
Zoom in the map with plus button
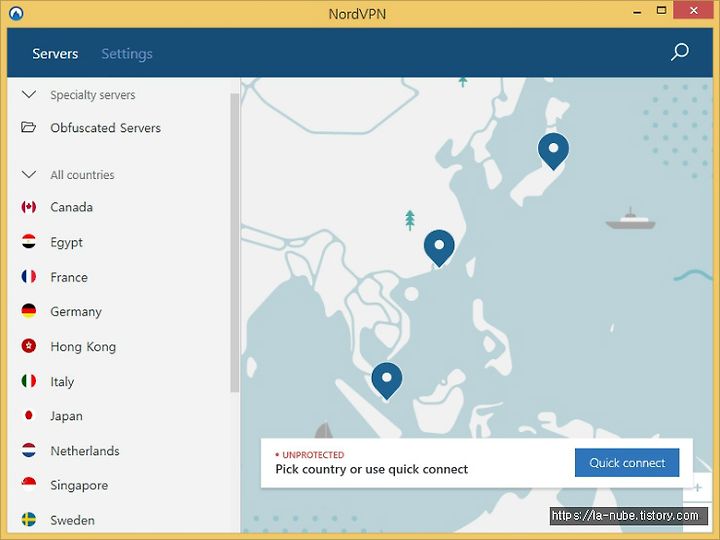698,487
